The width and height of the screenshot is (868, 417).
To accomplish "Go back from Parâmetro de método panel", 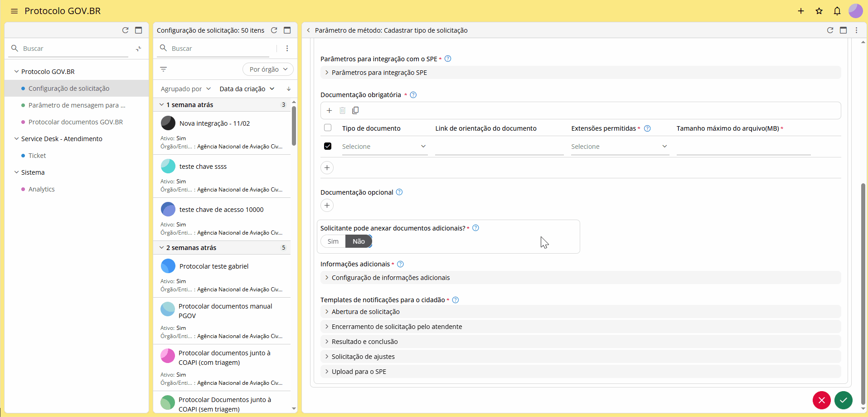I will [309, 30].
